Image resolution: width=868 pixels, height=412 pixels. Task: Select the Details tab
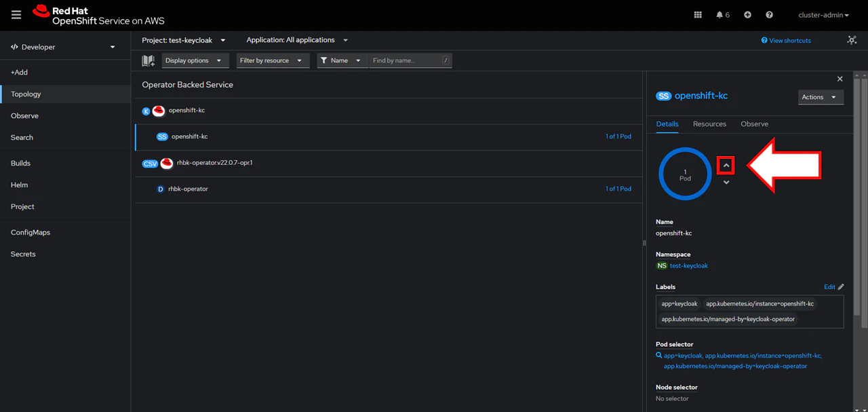coord(667,124)
